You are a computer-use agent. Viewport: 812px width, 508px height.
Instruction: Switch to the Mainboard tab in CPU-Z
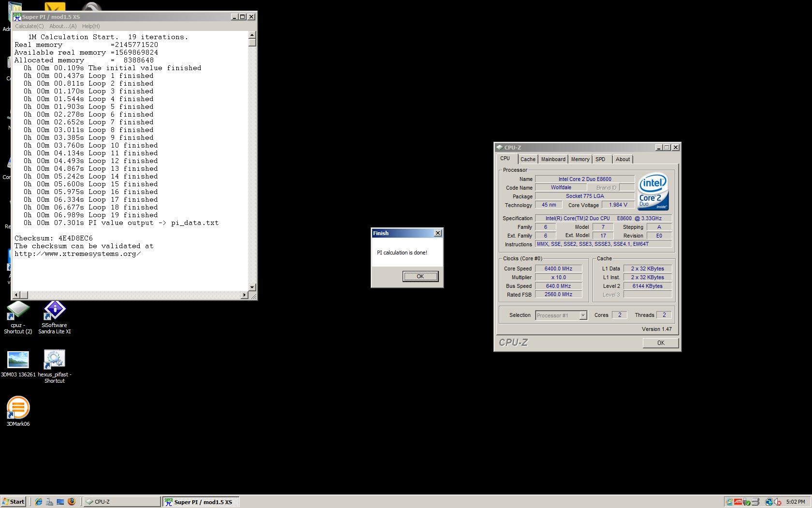pyautogui.click(x=553, y=159)
